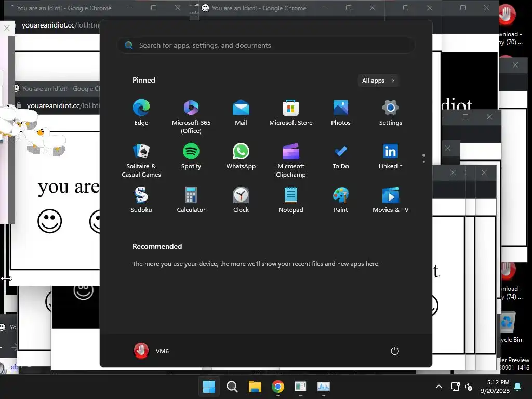532x399 pixels.
Task: Launch Movies & TV app
Action: (x=391, y=200)
